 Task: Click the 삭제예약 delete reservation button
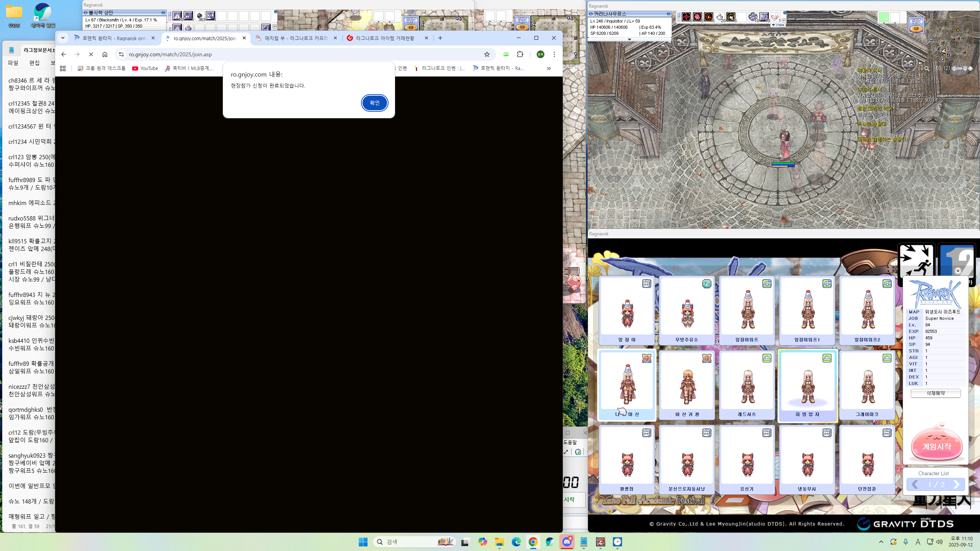coord(935,393)
